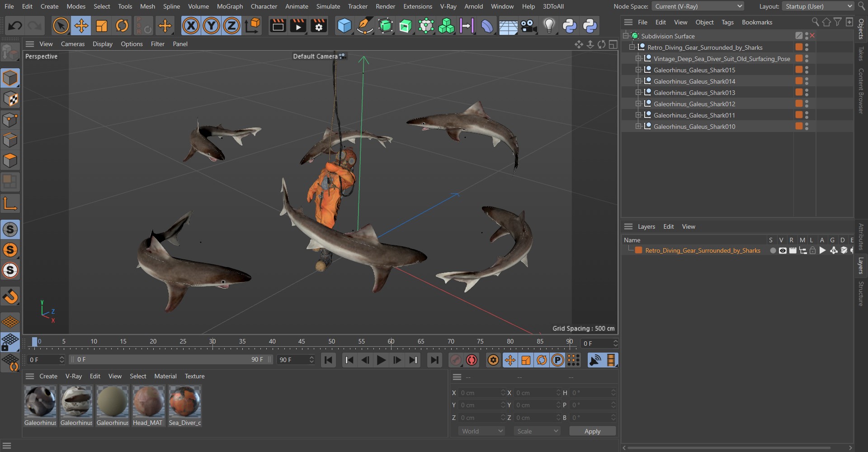Toggle visibility eye of Retro_Diving_Gear layer
The width and height of the screenshot is (868, 452).
pyautogui.click(x=783, y=250)
